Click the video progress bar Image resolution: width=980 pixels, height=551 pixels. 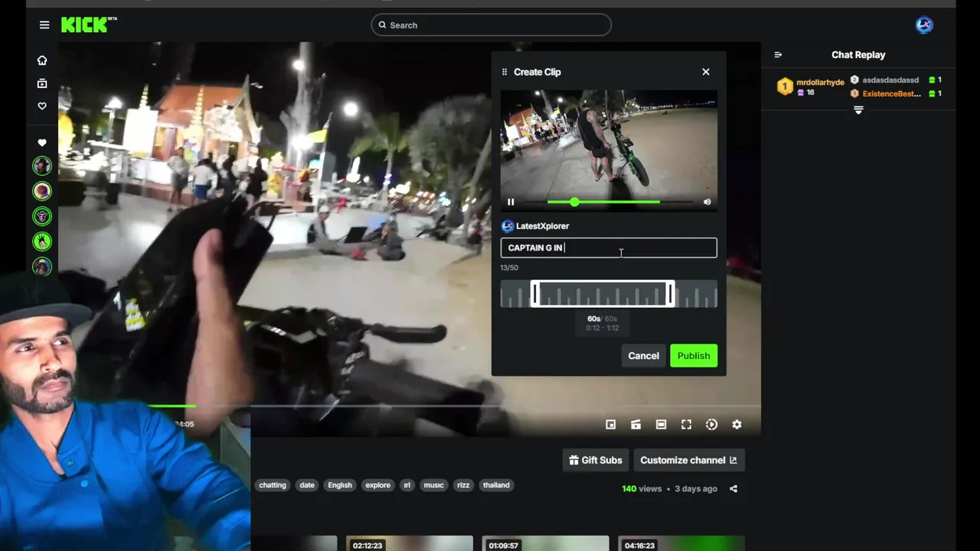click(x=454, y=406)
